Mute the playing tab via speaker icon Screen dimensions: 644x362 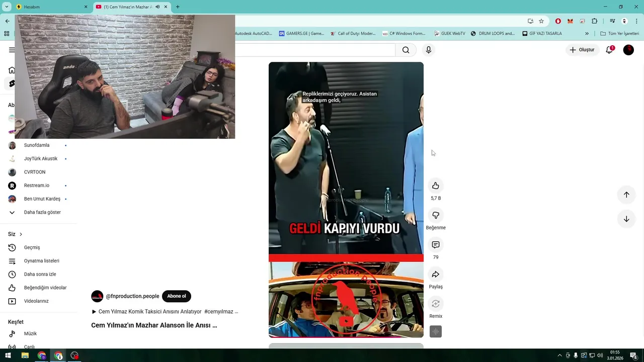[157, 7]
